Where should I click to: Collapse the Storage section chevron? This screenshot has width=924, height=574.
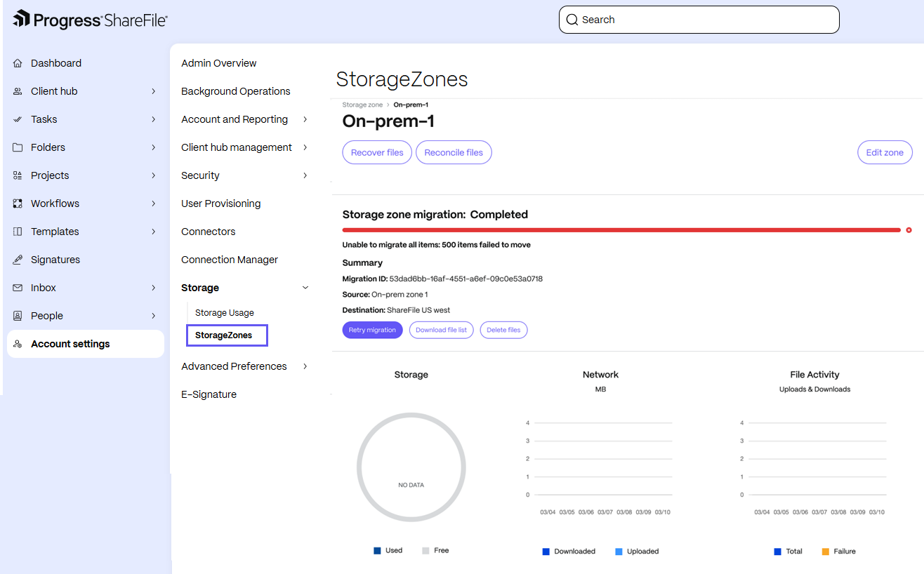click(x=305, y=288)
